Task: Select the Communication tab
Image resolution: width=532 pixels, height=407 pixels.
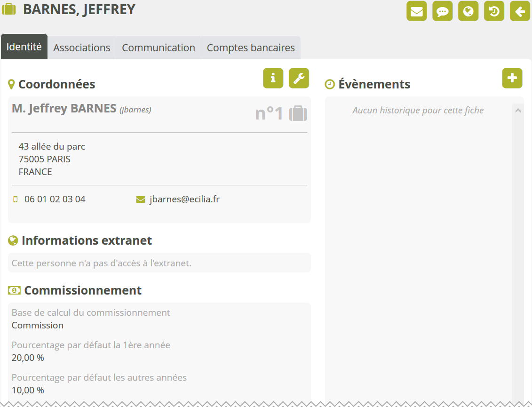Action: [159, 48]
